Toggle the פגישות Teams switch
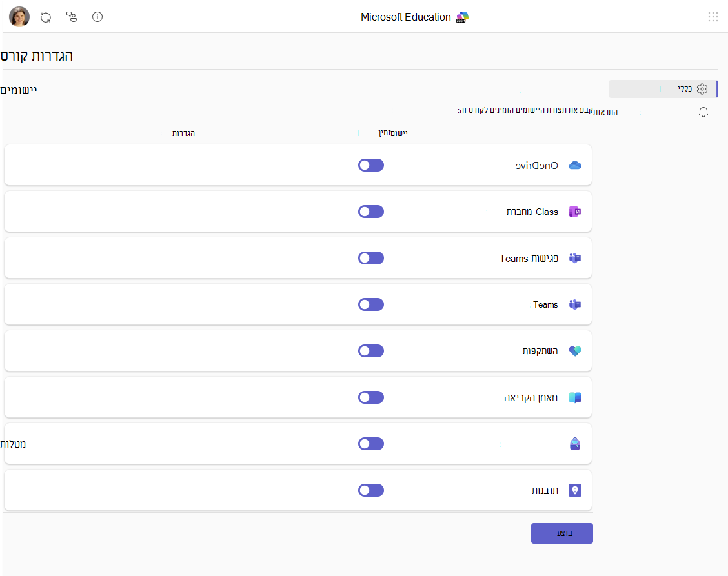Screen dimensions: 728x576 tap(371, 258)
